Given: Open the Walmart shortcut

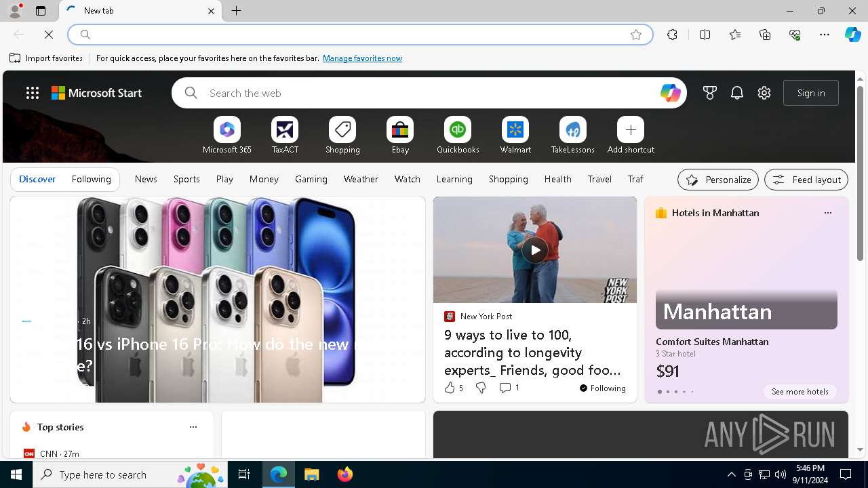Looking at the screenshot, I should [515, 136].
